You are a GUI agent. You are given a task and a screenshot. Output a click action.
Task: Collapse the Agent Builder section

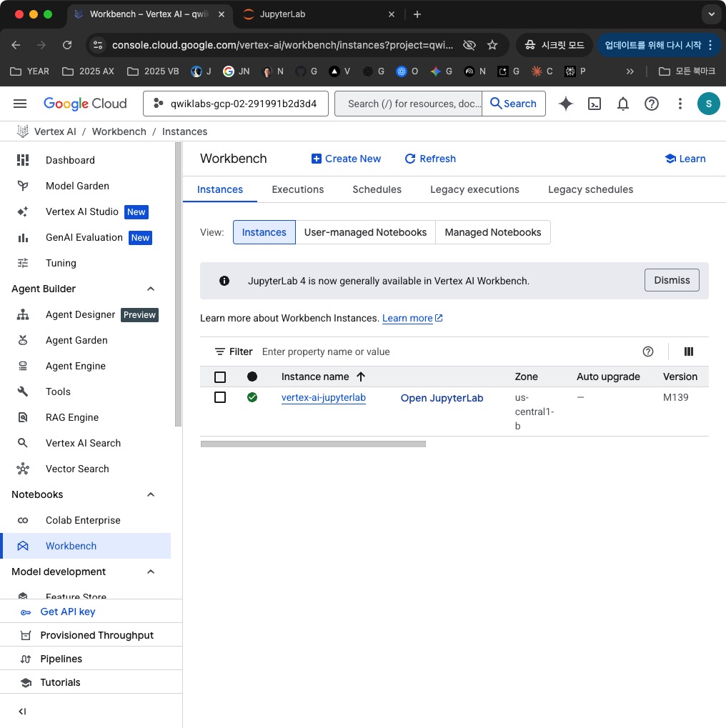[151, 289]
